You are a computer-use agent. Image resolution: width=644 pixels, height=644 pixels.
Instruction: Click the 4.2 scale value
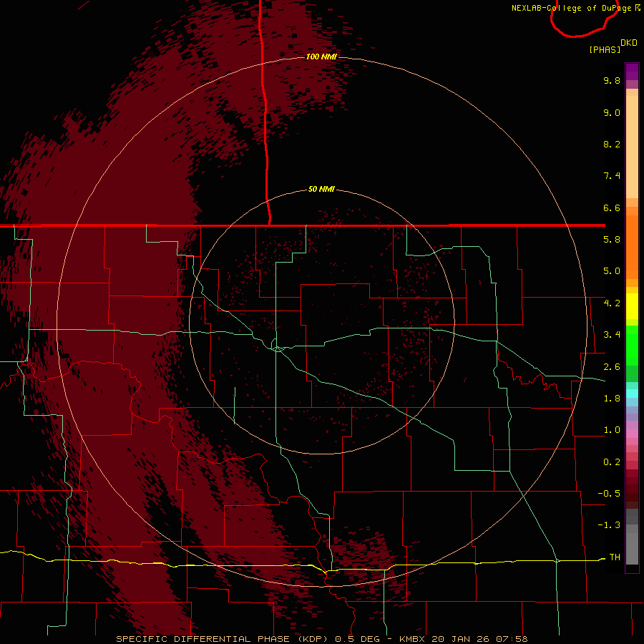click(x=612, y=303)
